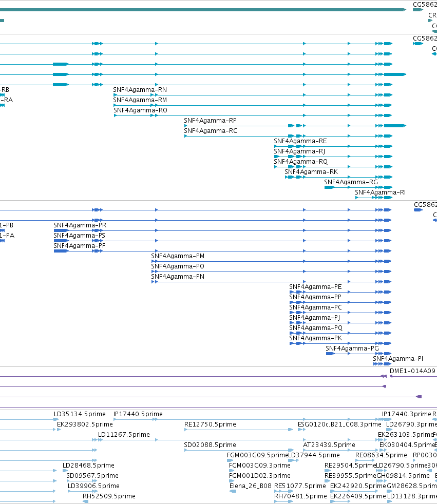The image size is (437, 504).
Task: Click the SNF4Agamma-PI protein label
Action: (398, 359)
